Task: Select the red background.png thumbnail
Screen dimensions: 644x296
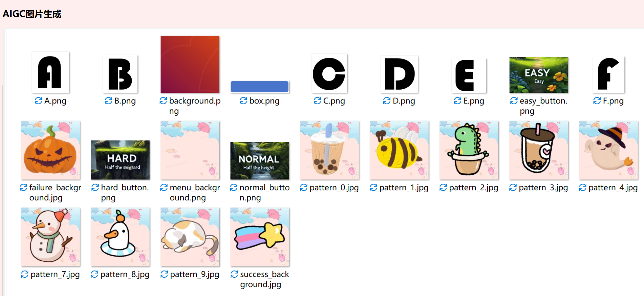Action: [x=190, y=64]
